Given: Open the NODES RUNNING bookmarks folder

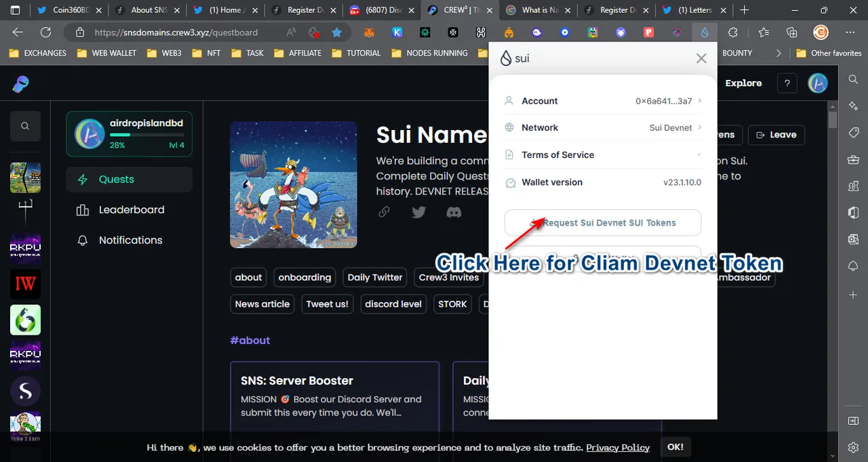Looking at the screenshot, I should 429,53.
